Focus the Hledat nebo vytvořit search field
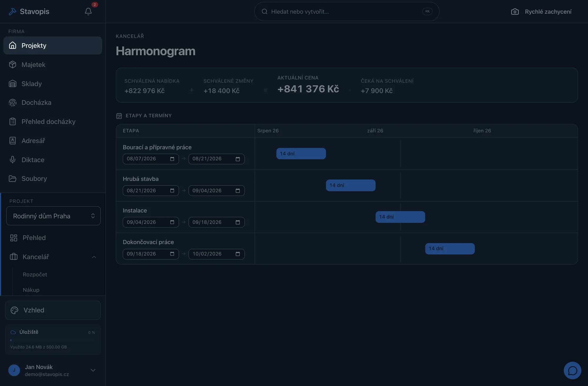The height and width of the screenshot is (386, 588). [347, 11]
